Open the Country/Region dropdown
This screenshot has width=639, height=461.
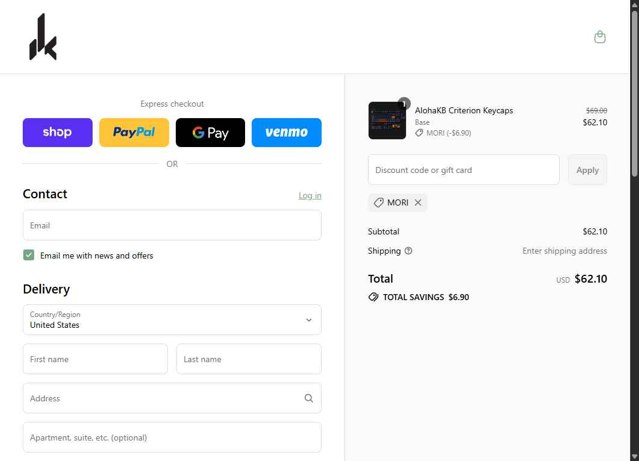172,320
